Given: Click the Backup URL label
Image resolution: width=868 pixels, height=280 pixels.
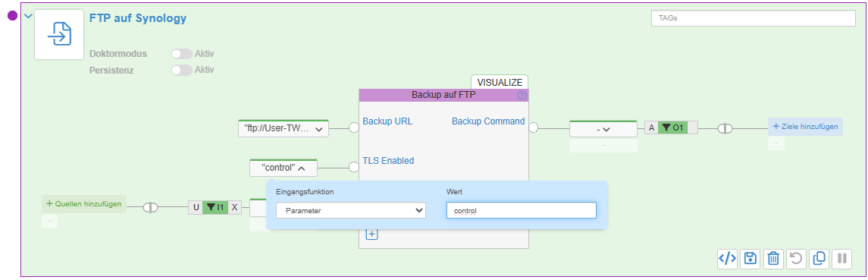Looking at the screenshot, I should pyautogui.click(x=387, y=121).
